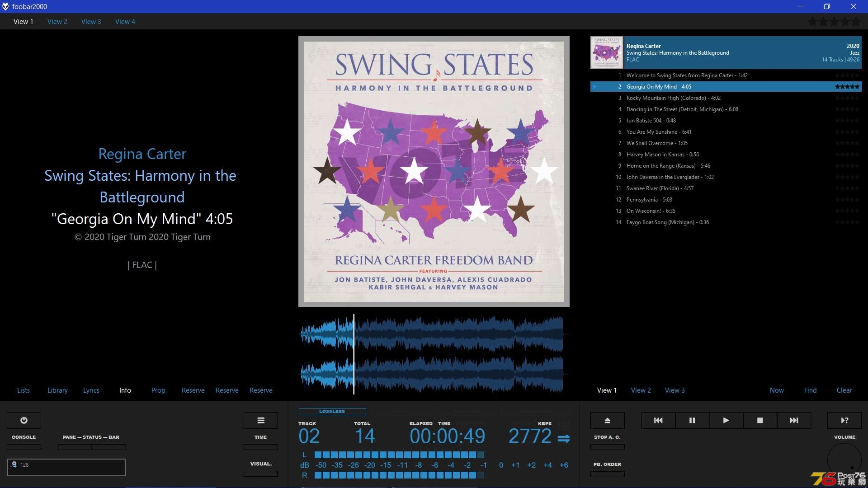Toggle the left Pane indicator bar
The width and height of the screenshot is (868, 488).
click(75, 447)
